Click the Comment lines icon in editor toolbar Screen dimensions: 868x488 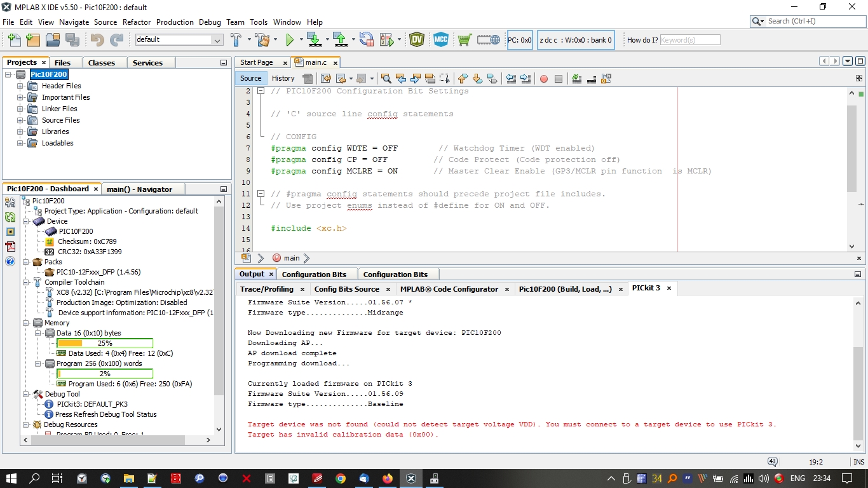tap(577, 79)
